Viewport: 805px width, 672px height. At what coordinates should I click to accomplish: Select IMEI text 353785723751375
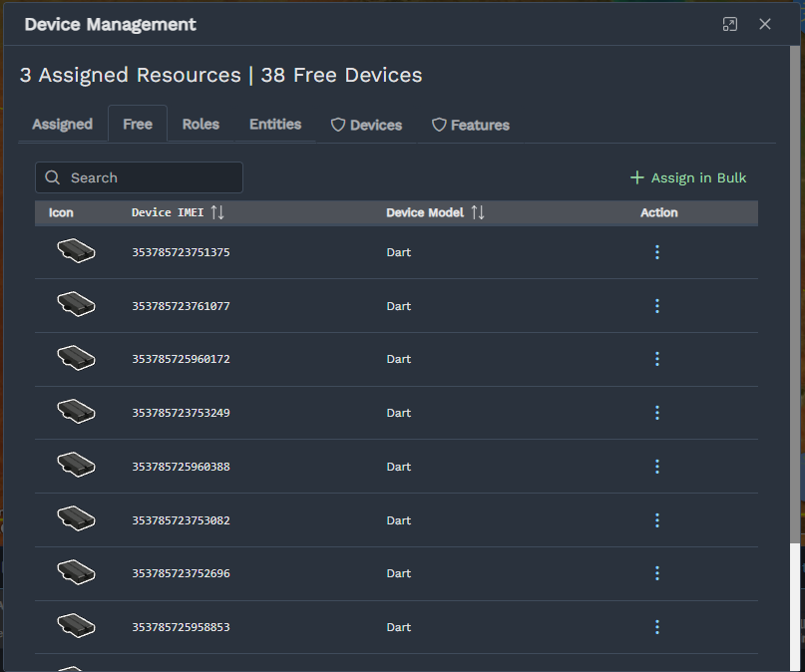click(x=182, y=252)
